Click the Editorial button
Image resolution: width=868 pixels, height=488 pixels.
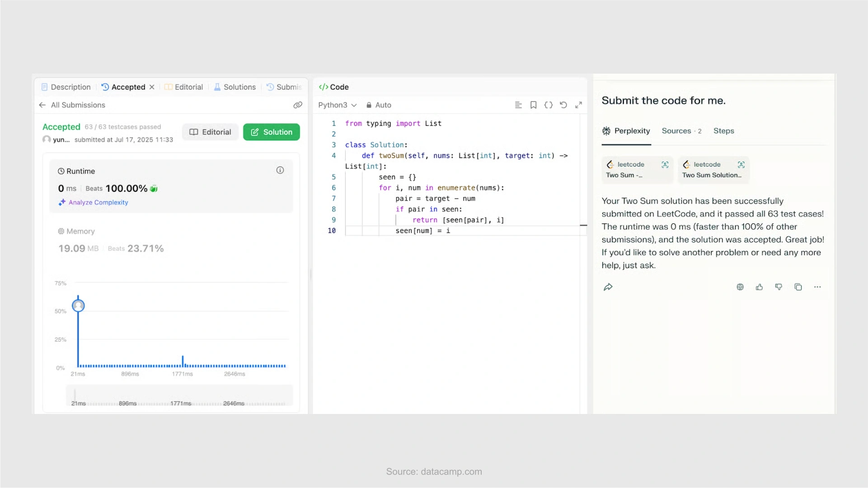[x=210, y=132]
